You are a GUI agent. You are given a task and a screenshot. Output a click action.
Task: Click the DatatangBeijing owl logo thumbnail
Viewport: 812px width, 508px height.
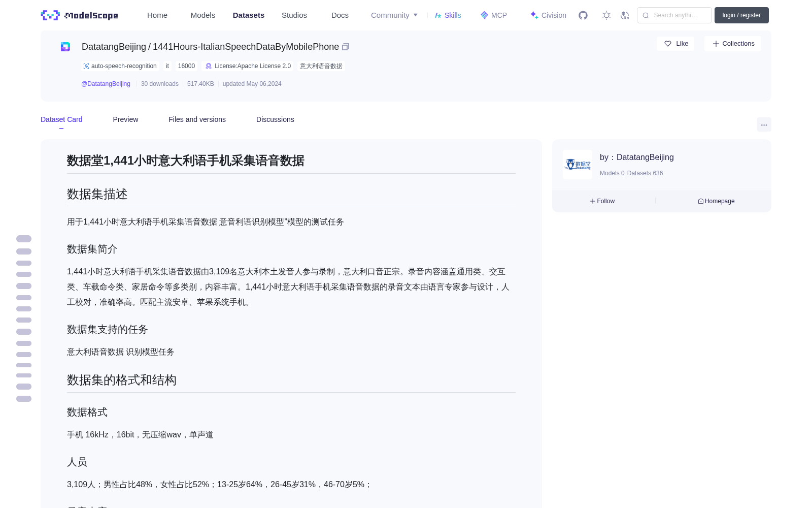[x=578, y=165]
